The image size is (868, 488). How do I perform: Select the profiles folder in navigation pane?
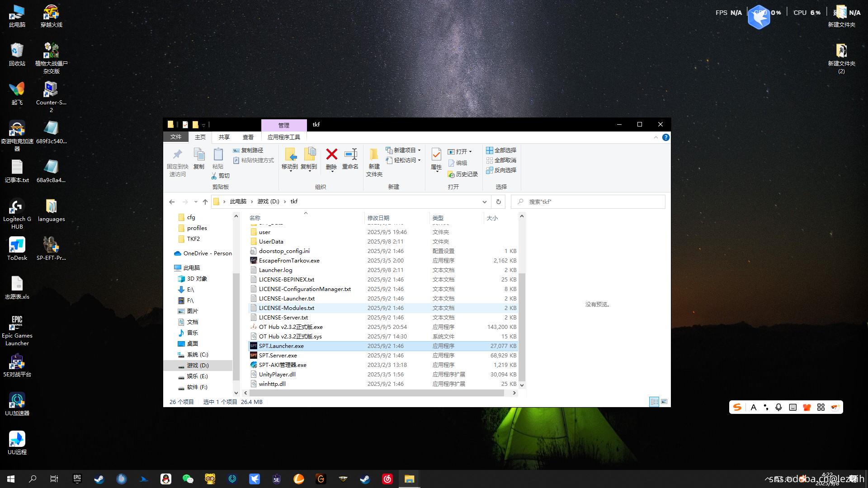(197, 228)
